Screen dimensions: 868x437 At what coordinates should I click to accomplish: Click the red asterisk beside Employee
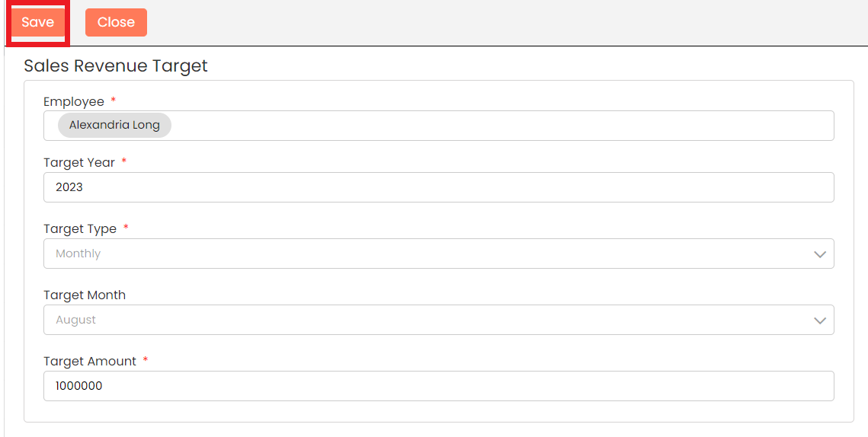pyautogui.click(x=114, y=100)
